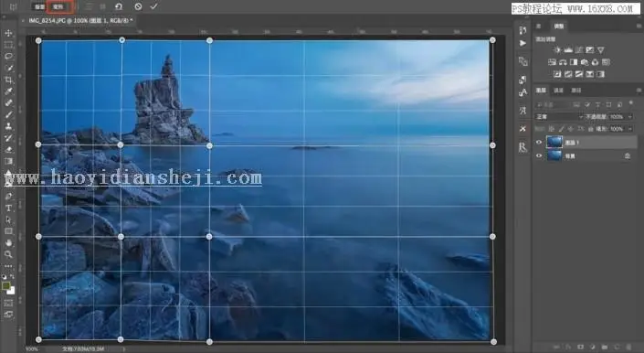The width and height of the screenshot is (644, 353).
Task: Select the Quick Selection tool
Action: 8,69
